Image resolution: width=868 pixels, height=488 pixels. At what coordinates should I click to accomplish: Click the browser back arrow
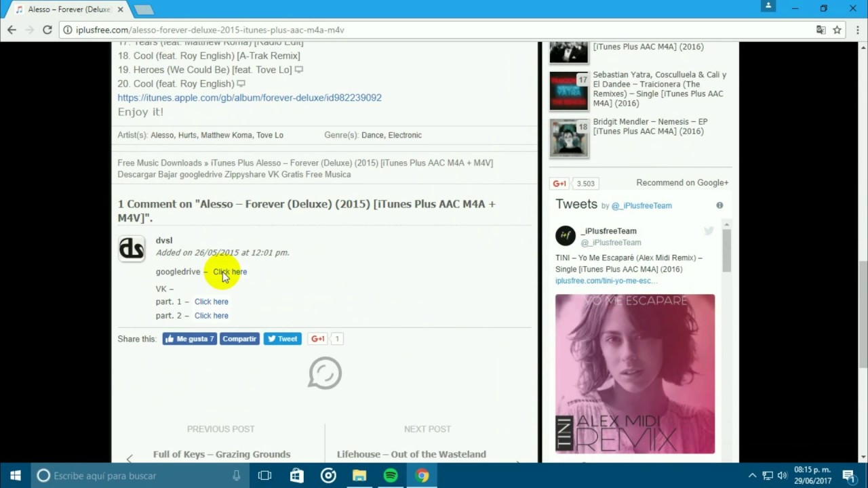point(12,30)
